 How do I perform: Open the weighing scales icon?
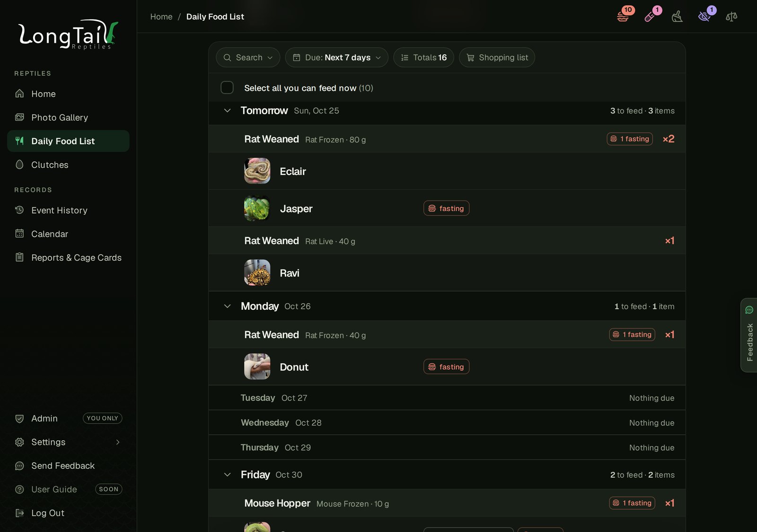coord(731,17)
